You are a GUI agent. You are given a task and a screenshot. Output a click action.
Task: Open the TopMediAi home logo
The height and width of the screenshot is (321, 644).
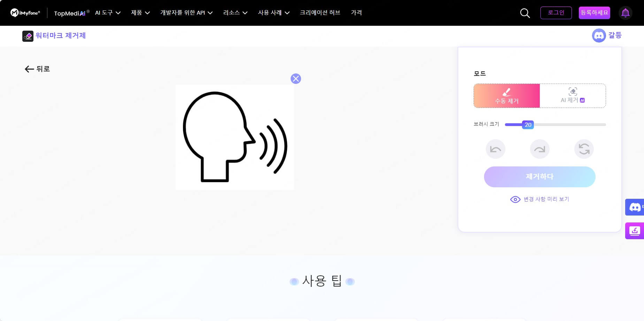(x=71, y=13)
